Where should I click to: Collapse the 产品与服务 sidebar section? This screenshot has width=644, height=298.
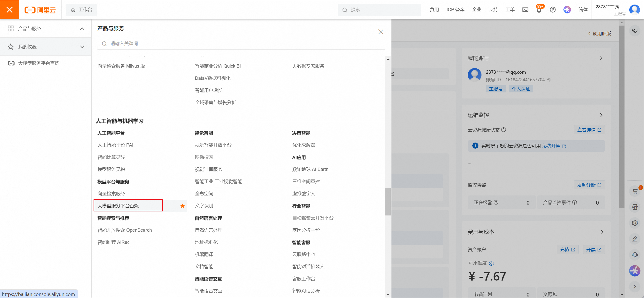(x=82, y=29)
